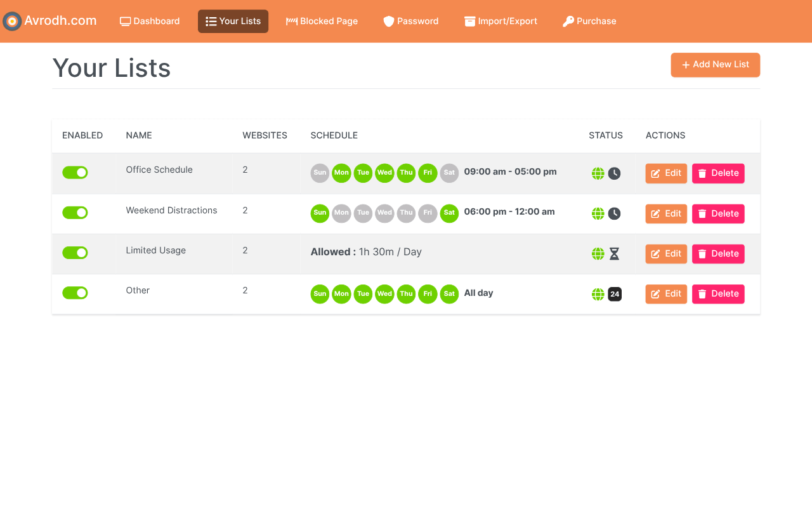Click the Mon day badge in Other row
Viewport: 812px width, 508px height.
(341, 294)
